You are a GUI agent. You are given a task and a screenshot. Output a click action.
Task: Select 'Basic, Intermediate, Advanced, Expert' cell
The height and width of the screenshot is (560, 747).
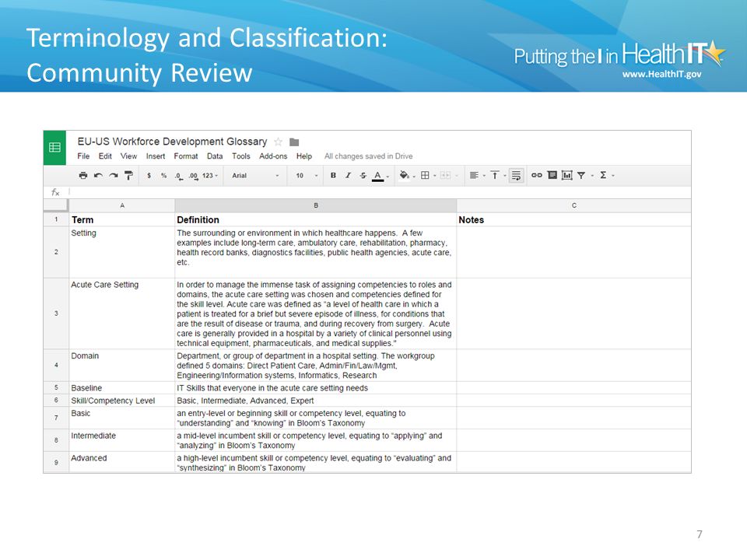click(x=316, y=401)
